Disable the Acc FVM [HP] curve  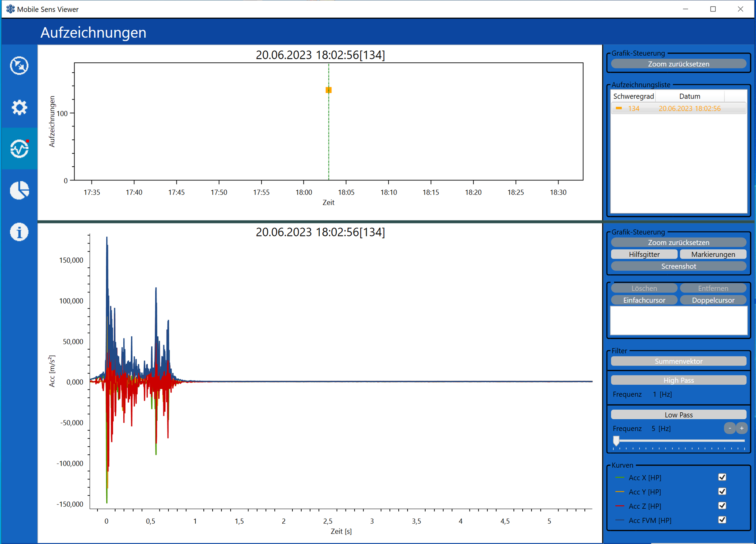point(722,520)
